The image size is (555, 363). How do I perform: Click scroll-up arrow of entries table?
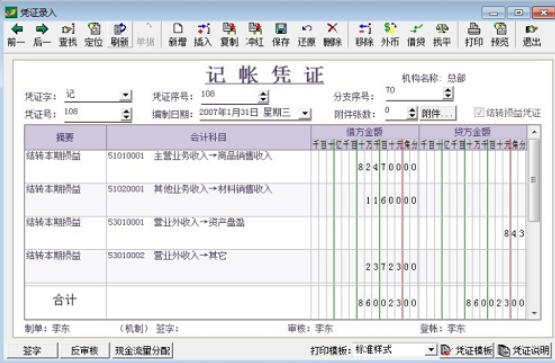click(x=534, y=132)
